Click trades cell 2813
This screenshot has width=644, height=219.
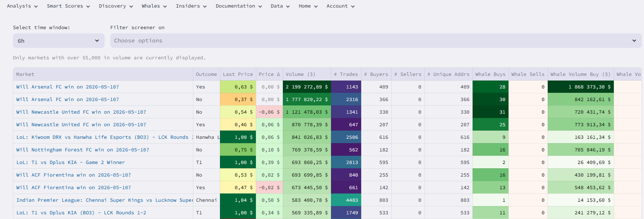tap(346, 162)
